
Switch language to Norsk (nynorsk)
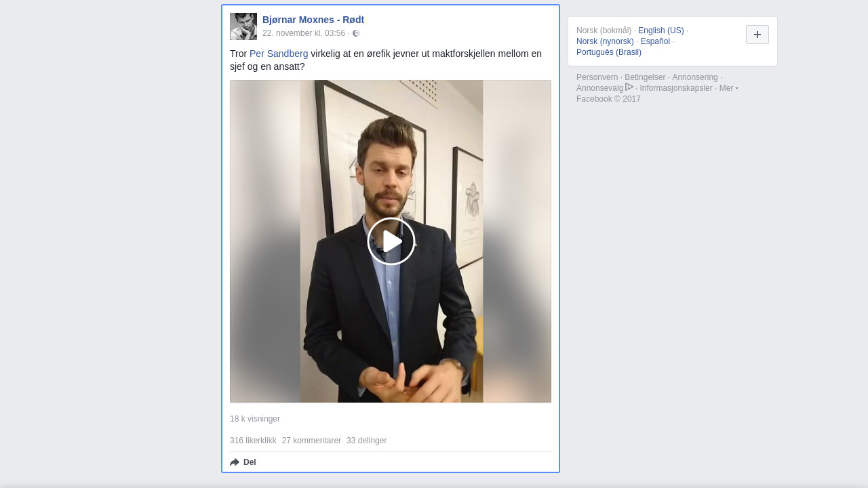point(605,41)
